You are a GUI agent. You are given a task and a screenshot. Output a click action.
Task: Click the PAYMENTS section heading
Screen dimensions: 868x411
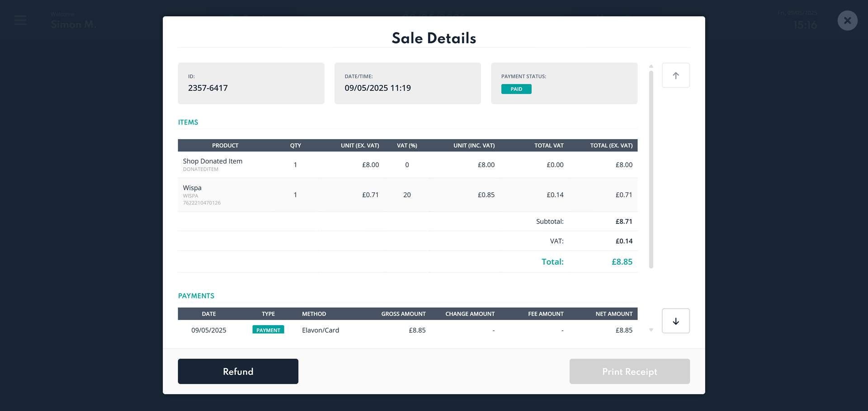coord(196,296)
